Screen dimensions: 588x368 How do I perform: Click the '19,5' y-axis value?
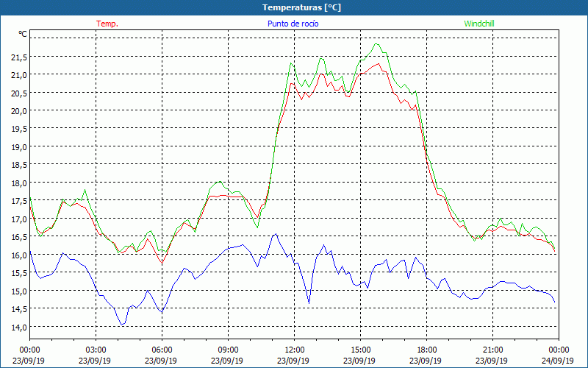(19, 130)
